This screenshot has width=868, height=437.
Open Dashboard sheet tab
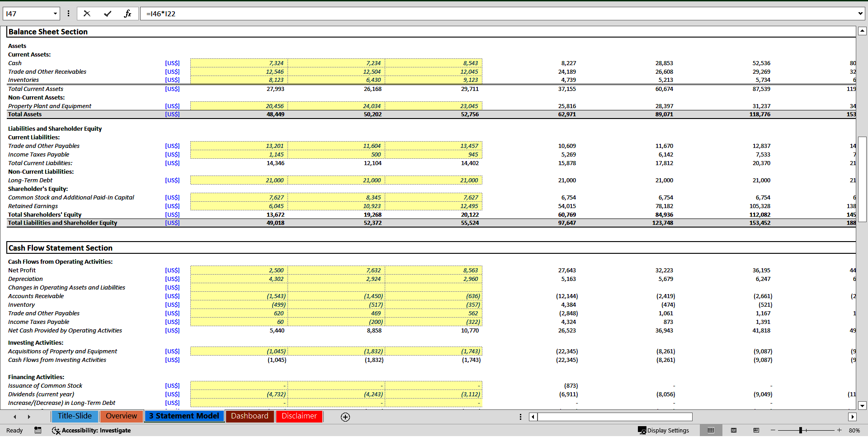pos(250,416)
